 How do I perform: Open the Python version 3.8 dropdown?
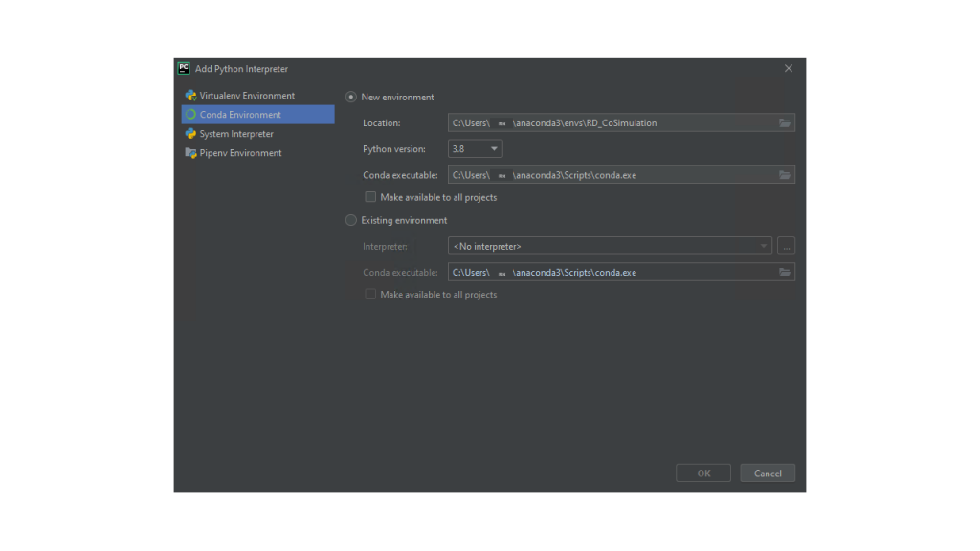tap(476, 149)
